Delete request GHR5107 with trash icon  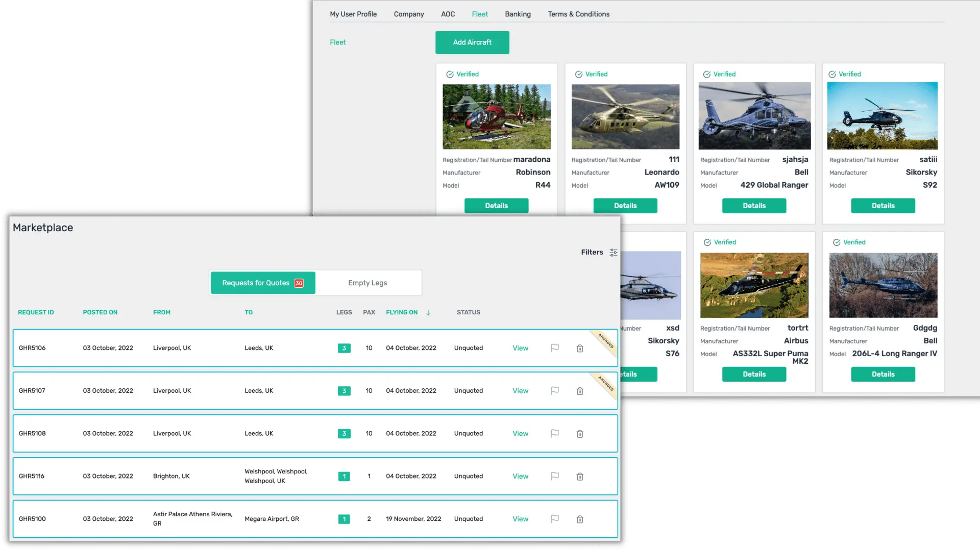[x=580, y=391]
